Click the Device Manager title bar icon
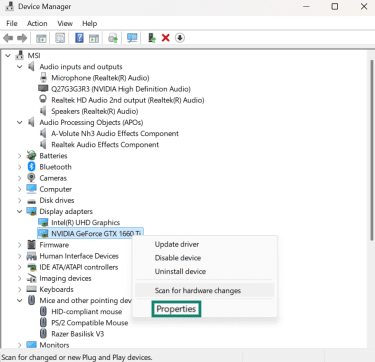 [x=9, y=6]
